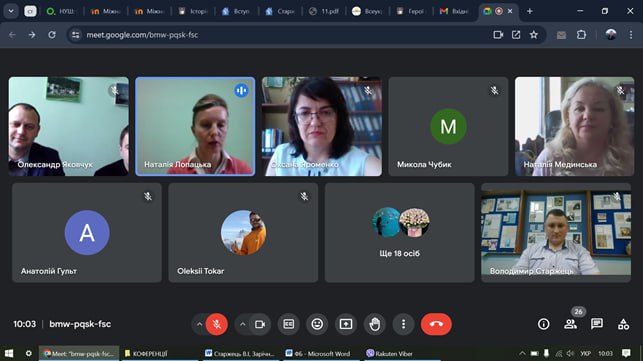Image resolution: width=643 pixels, height=361 pixels.
Task: Switch to the Історія browser tab
Action: coord(194,11)
